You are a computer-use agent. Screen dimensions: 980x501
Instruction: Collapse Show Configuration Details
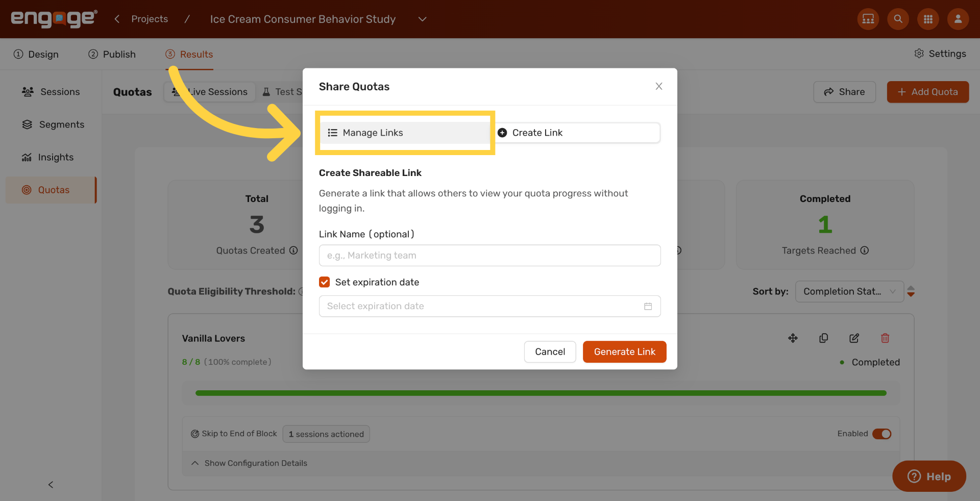coord(249,463)
